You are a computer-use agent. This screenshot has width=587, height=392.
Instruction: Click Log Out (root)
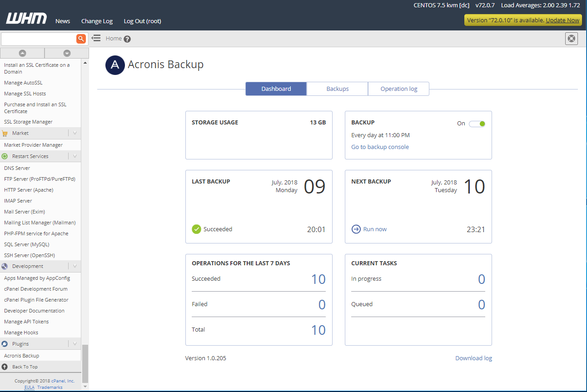pos(143,21)
